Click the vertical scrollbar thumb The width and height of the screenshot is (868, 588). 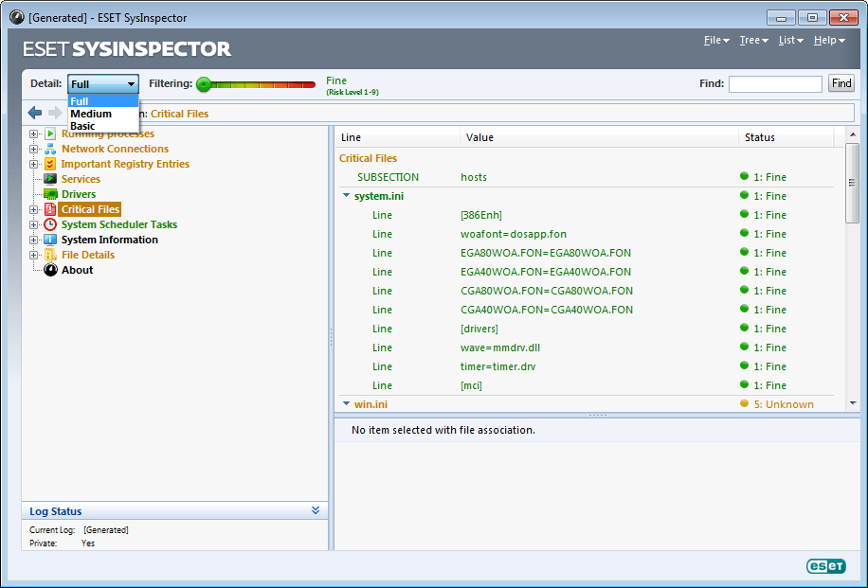853,183
